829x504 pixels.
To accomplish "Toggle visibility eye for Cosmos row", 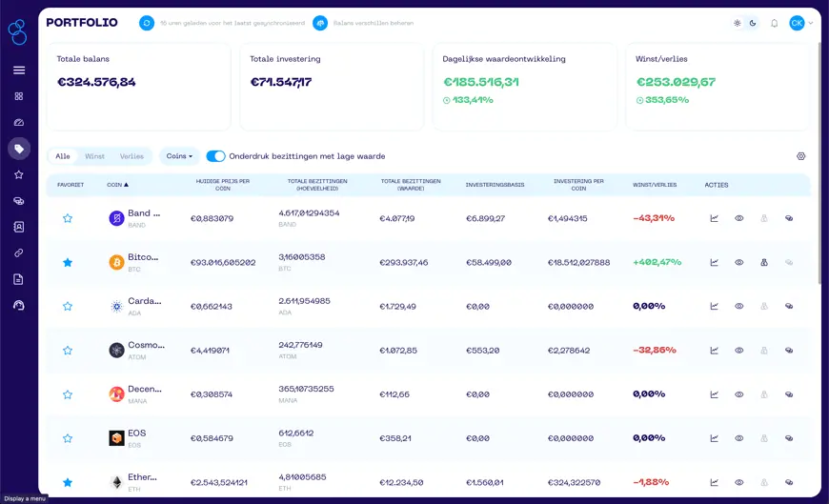I will pos(738,350).
